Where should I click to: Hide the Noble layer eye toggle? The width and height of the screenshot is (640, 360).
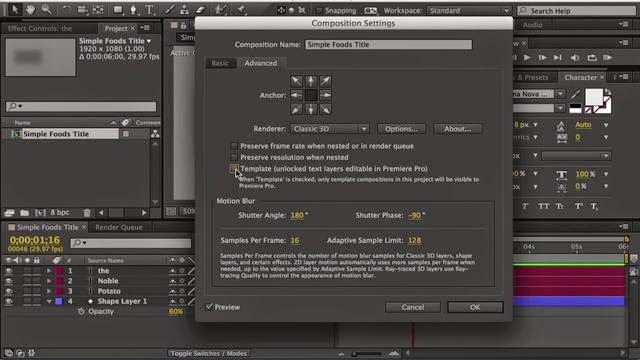9,281
